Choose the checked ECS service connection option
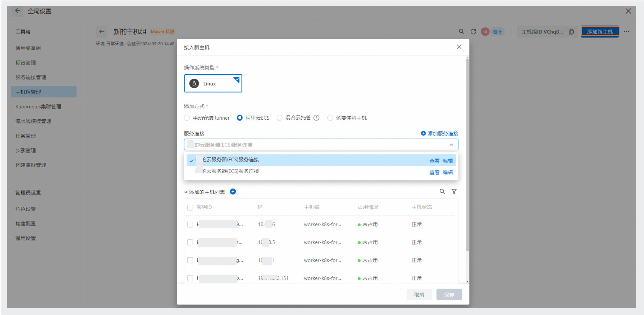The width and height of the screenshot is (644, 315). 321,160
